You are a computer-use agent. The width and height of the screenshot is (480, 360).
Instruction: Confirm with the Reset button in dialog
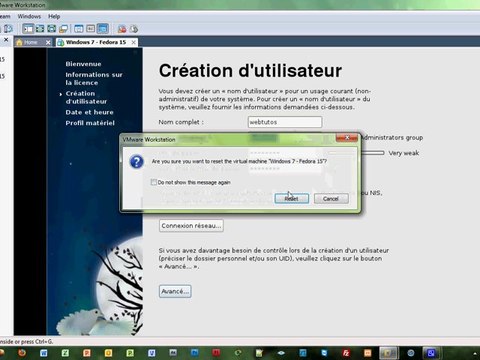(291, 199)
